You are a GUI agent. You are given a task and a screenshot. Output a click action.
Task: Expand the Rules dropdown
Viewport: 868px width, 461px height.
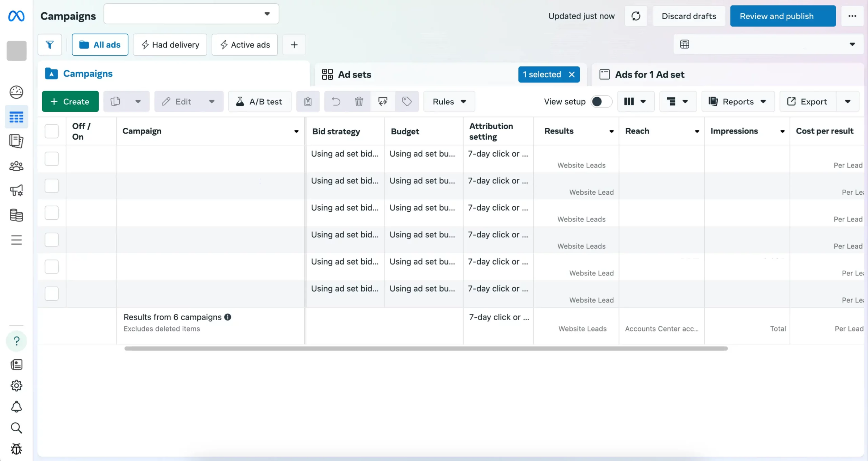point(449,101)
